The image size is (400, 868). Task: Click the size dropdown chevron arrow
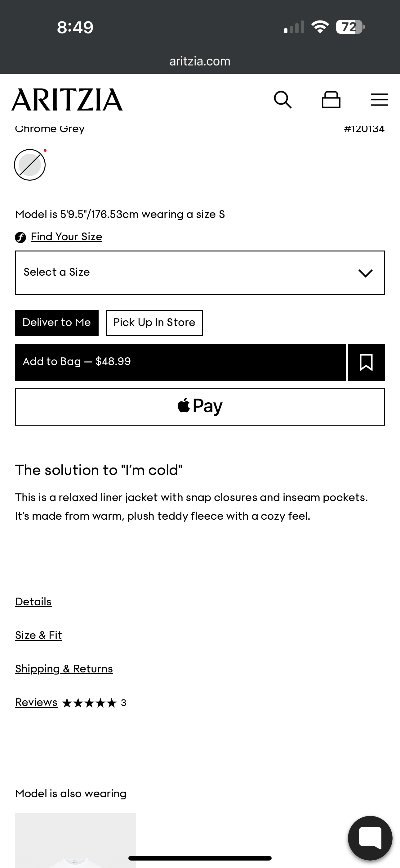tap(365, 273)
